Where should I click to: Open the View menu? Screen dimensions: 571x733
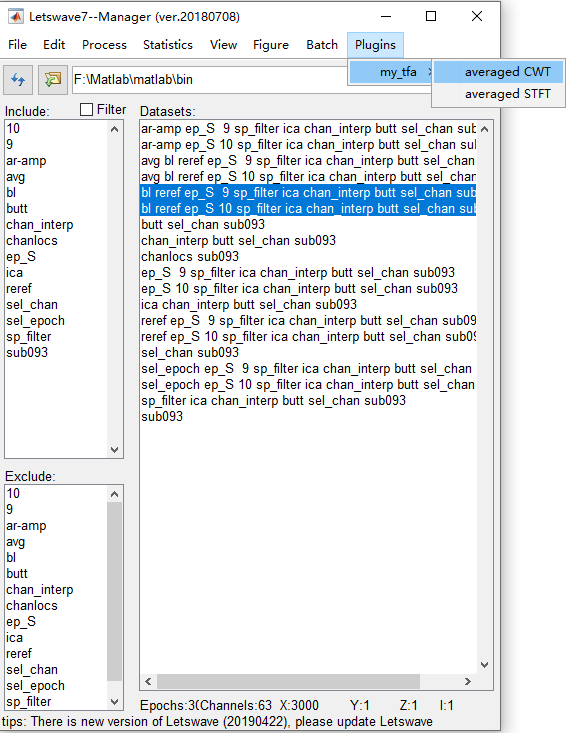coord(223,45)
